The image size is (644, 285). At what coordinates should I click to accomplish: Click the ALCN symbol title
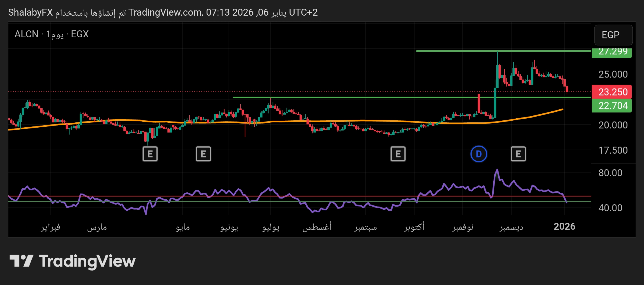pos(27,34)
